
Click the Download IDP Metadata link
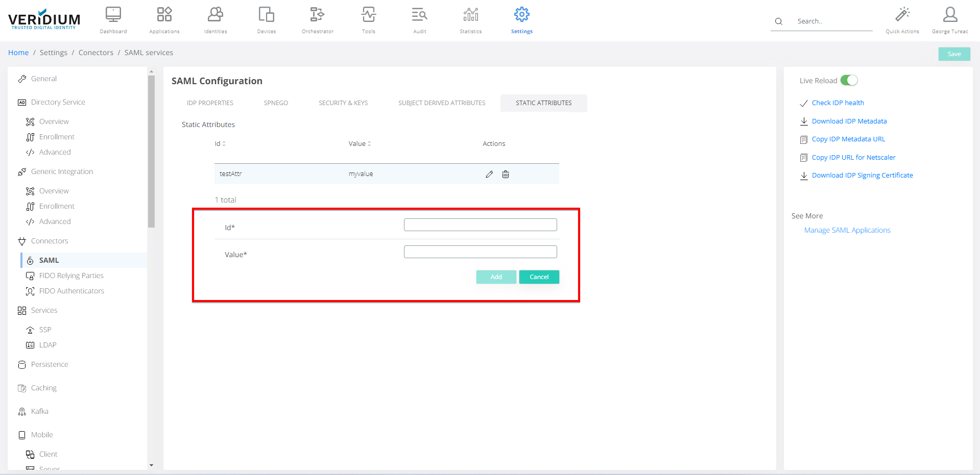tap(849, 121)
